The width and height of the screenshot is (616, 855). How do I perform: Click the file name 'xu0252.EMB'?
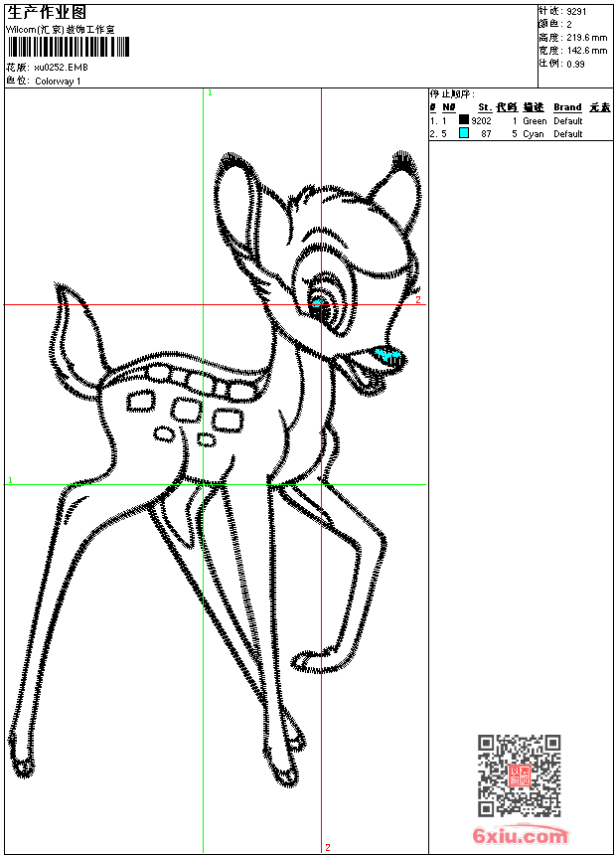tap(61, 68)
